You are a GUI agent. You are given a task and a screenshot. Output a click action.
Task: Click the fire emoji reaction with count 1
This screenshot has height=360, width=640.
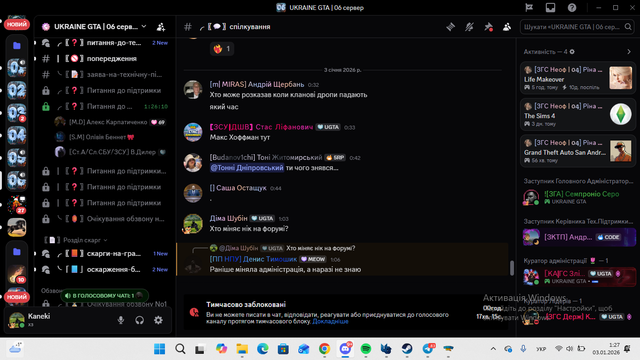222,49
